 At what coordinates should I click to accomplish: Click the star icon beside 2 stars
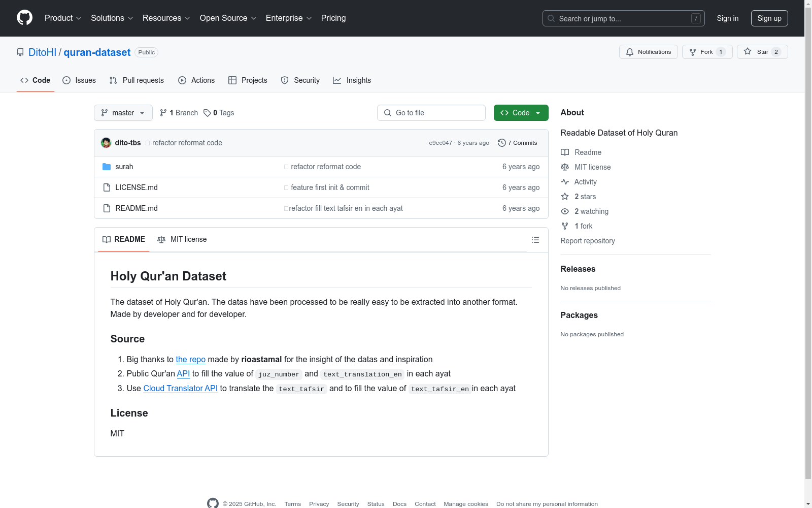tap(565, 197)
